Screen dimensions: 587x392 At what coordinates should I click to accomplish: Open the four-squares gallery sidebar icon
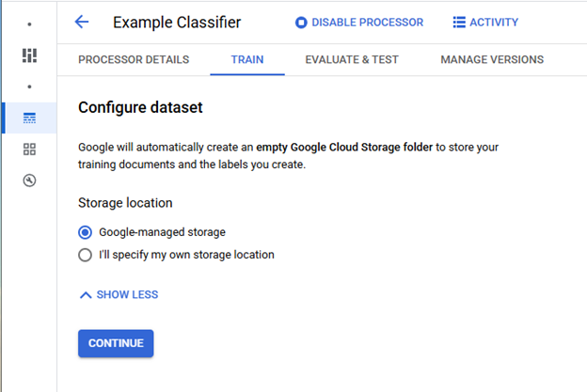point(29,149)
